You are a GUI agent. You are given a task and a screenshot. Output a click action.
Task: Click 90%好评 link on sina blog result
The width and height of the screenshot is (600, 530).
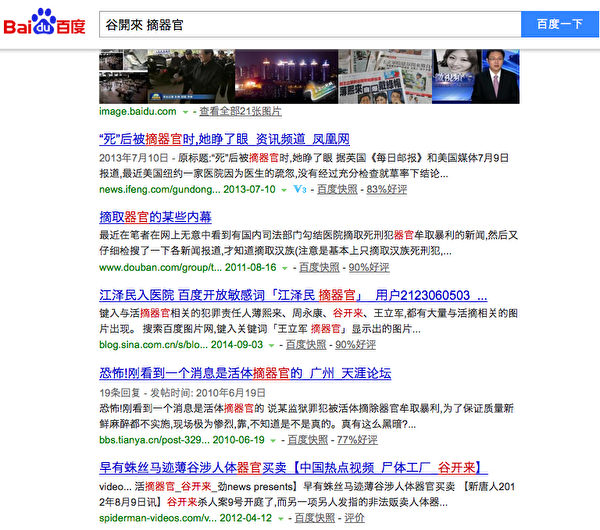click(355, 345)
